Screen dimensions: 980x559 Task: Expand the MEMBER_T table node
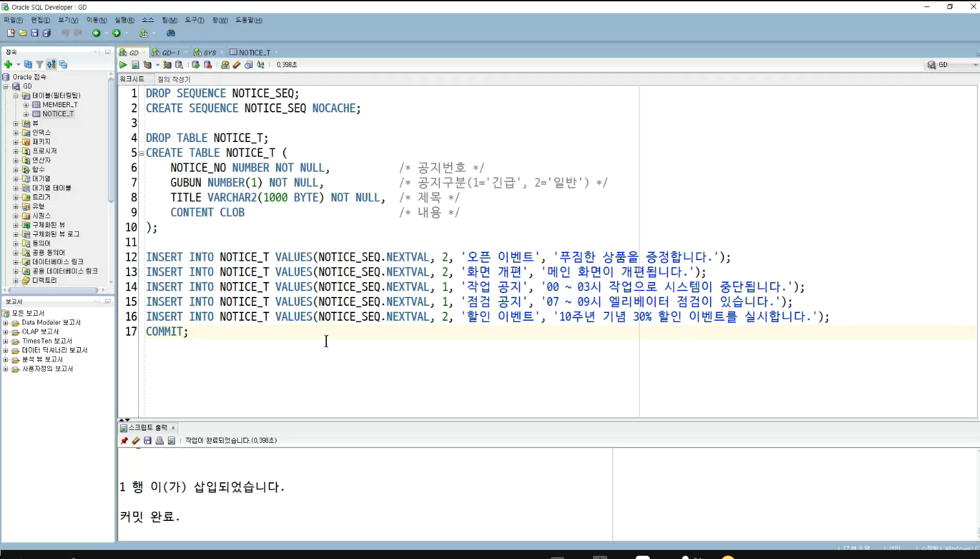pyautogui.click(x=26, y=105)
